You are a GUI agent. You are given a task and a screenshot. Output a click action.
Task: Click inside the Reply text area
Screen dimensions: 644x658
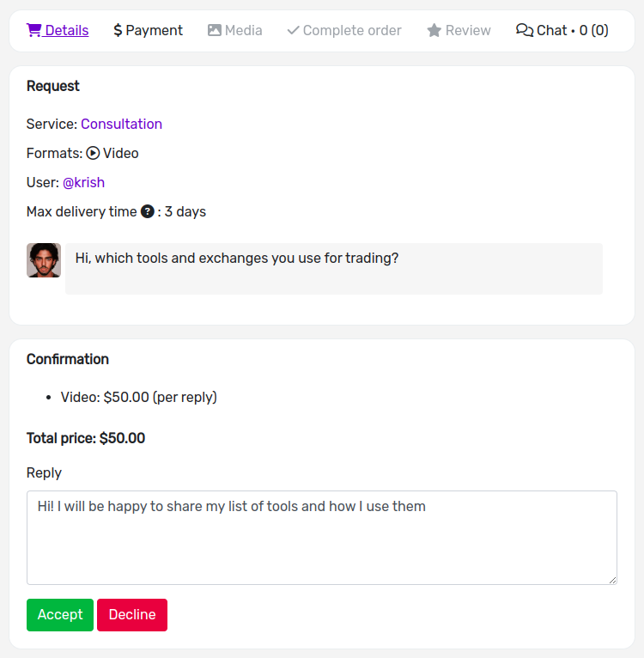(322, 538)
